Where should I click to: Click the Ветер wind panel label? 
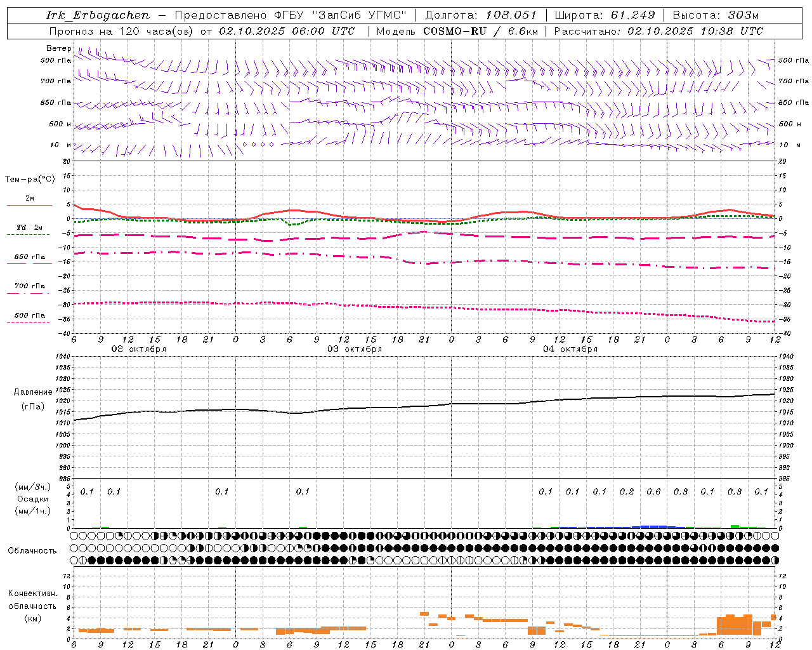[x=58, y=48]
